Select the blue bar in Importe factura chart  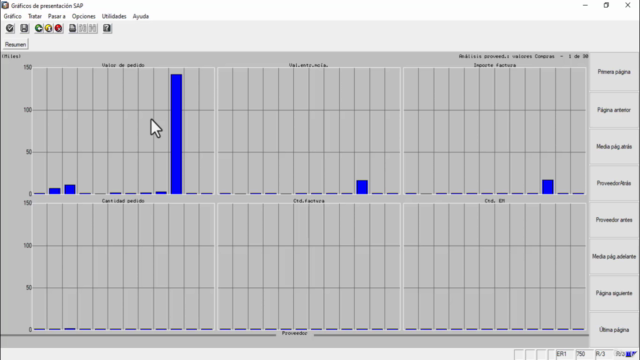click(548, 187)
